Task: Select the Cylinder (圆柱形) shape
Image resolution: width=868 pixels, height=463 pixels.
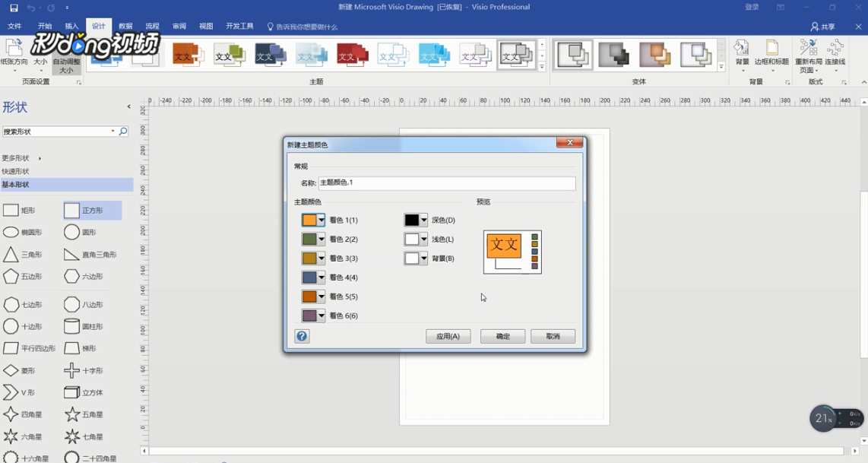Action: coord(84,326)
